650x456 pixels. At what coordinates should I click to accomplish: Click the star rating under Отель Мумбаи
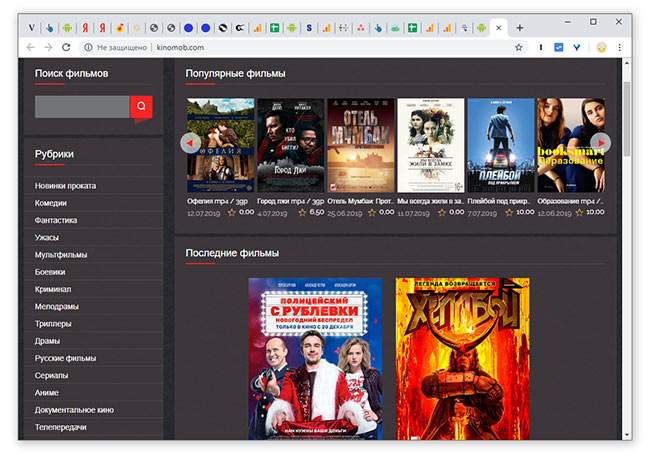372,213
